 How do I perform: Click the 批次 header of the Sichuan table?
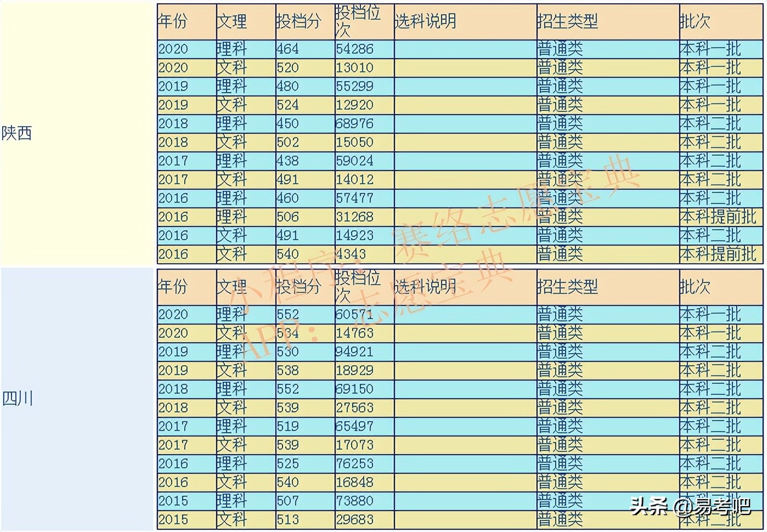695,284
